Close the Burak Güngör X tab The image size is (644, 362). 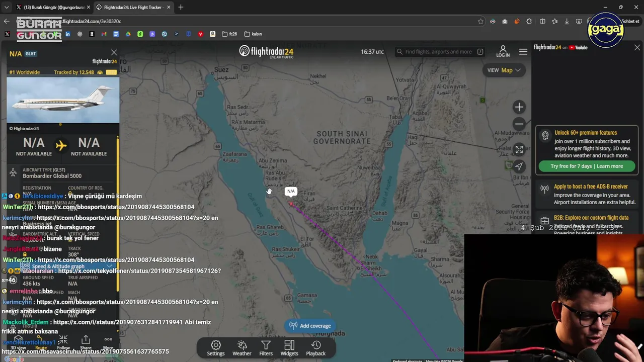[89, 7]
